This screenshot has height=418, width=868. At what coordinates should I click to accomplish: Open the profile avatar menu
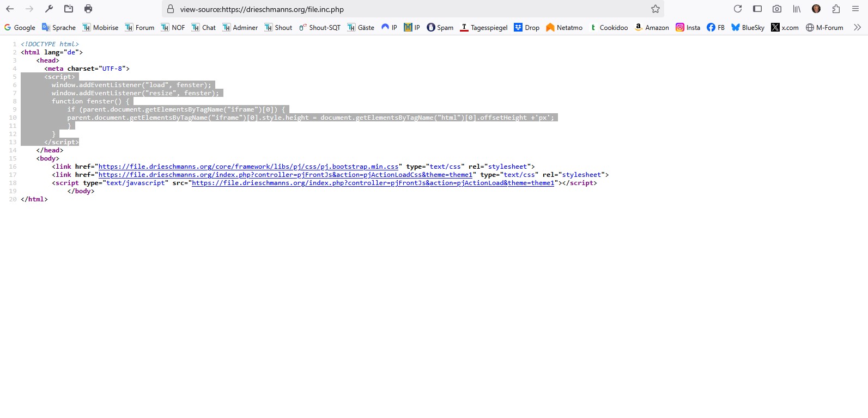click(816, 9)
